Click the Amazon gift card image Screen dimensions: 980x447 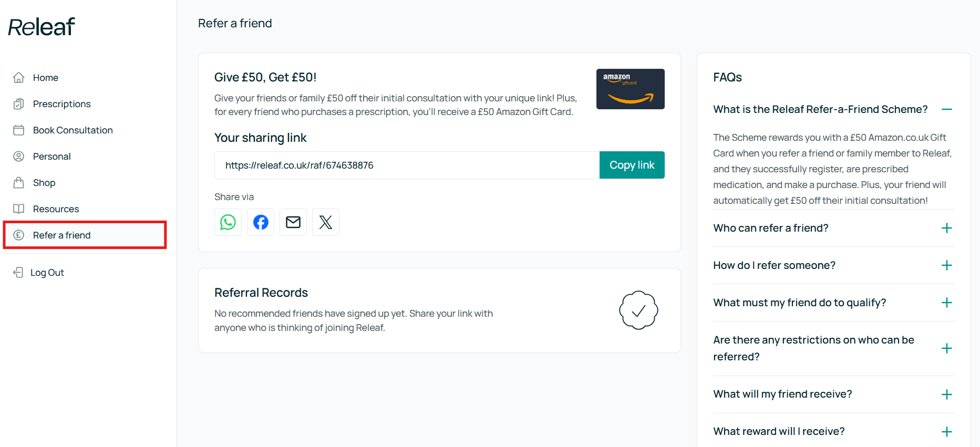(x=630, y=89)
